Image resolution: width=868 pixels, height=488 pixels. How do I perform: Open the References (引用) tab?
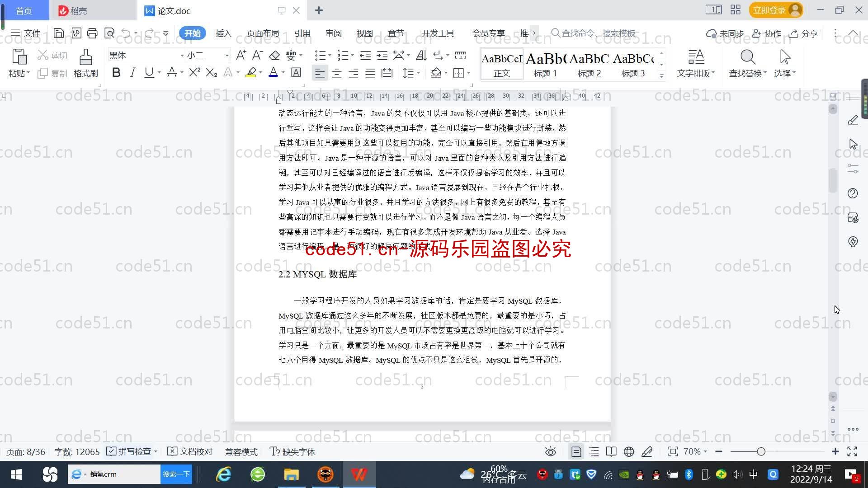pos(302,33)
